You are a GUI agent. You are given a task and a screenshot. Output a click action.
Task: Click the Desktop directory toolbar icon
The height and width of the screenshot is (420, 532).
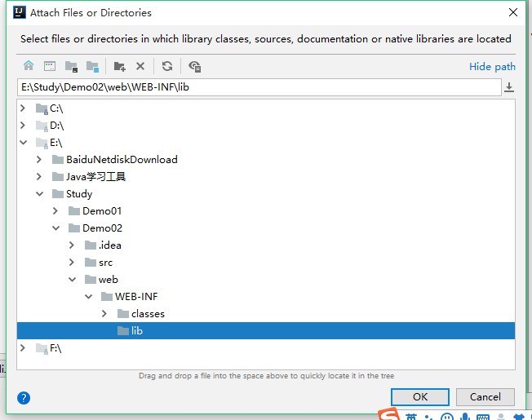50,66
